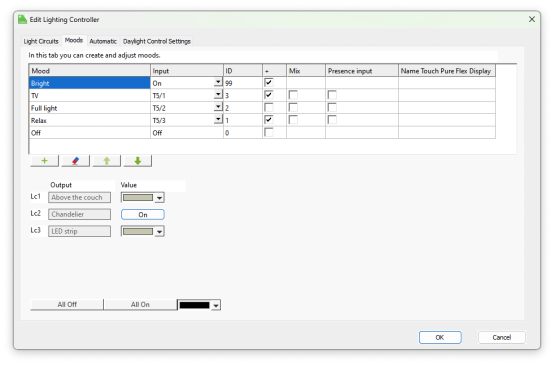The width and height of the screenshot is (554, 366).
Task: Select the Off mood name cell
Action: [90, 132]
